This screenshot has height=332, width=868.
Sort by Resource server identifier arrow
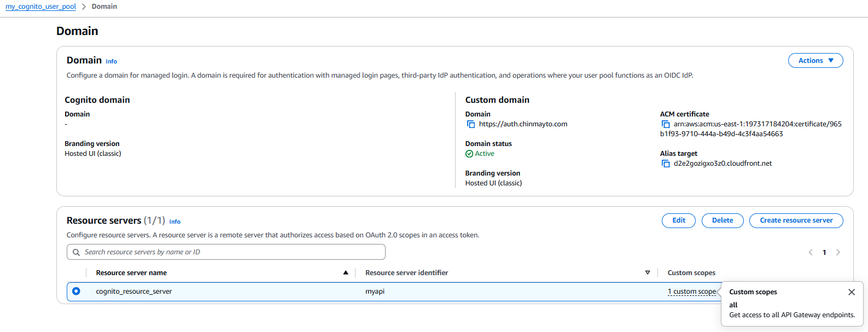(x=648, y=272)
